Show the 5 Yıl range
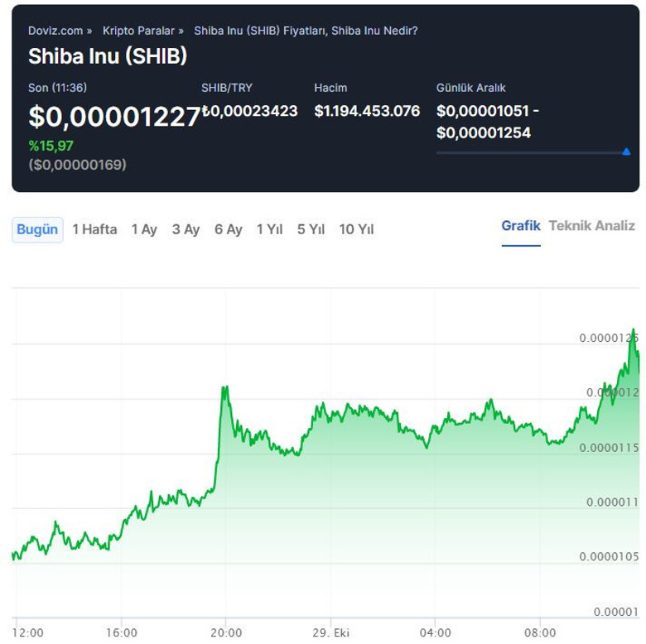 tap(311, 229)
